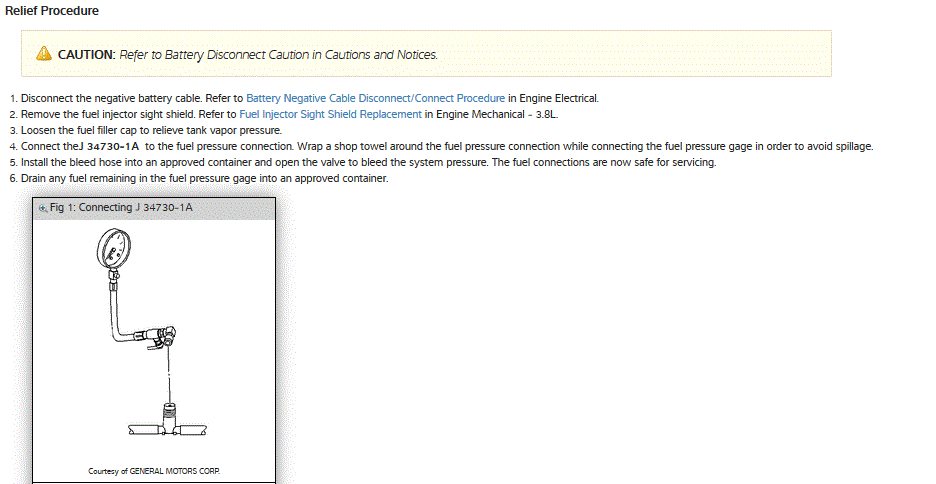Click step 5 about installing the bleed hose
Screen dimensions: 936x484
[368, 162]
